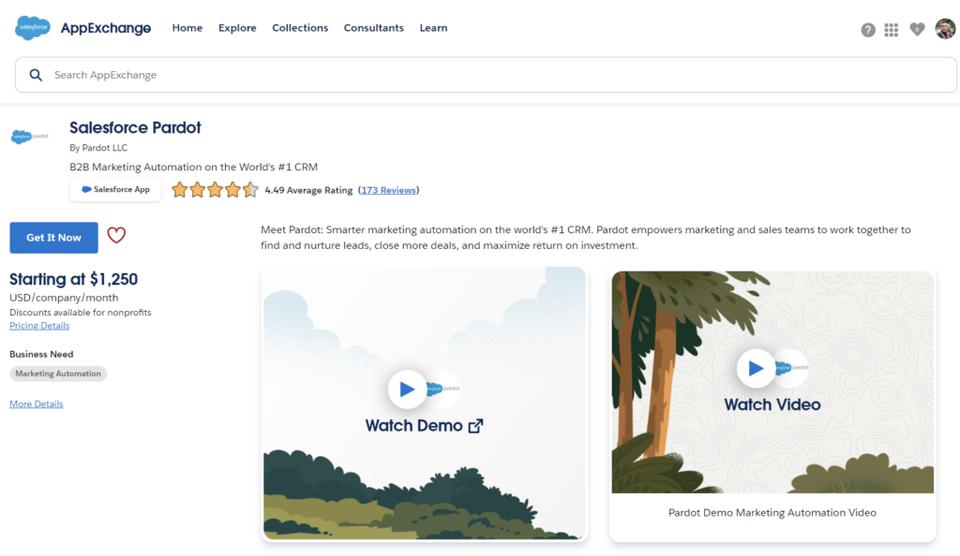Add Pardot to favorites with heart icon
Image resolution: width=960 pixels, height=556 pixels.
116,235
